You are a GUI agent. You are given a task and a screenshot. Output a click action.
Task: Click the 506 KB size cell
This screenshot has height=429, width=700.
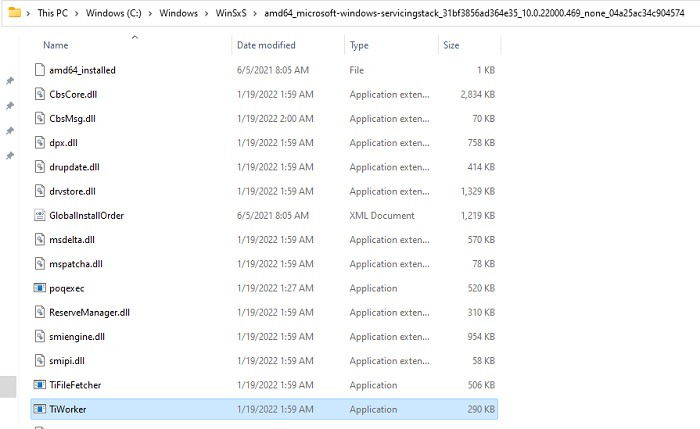[x=481, y=385]
